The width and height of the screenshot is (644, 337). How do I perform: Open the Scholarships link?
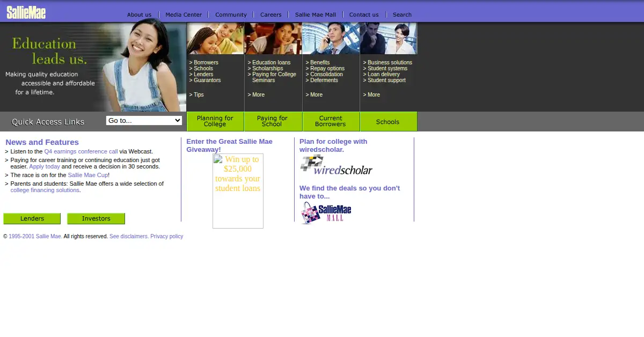coord(268,69)
